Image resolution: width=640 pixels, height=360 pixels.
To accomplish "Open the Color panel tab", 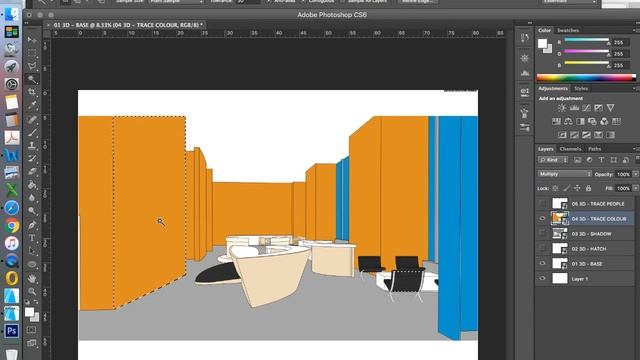I will click(544, 30).
